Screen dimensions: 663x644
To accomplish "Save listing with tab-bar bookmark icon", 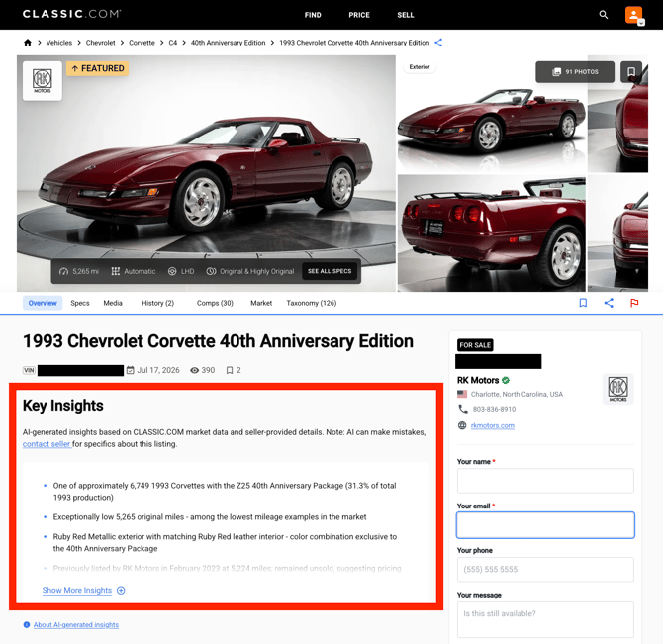I will click(583, 303).
